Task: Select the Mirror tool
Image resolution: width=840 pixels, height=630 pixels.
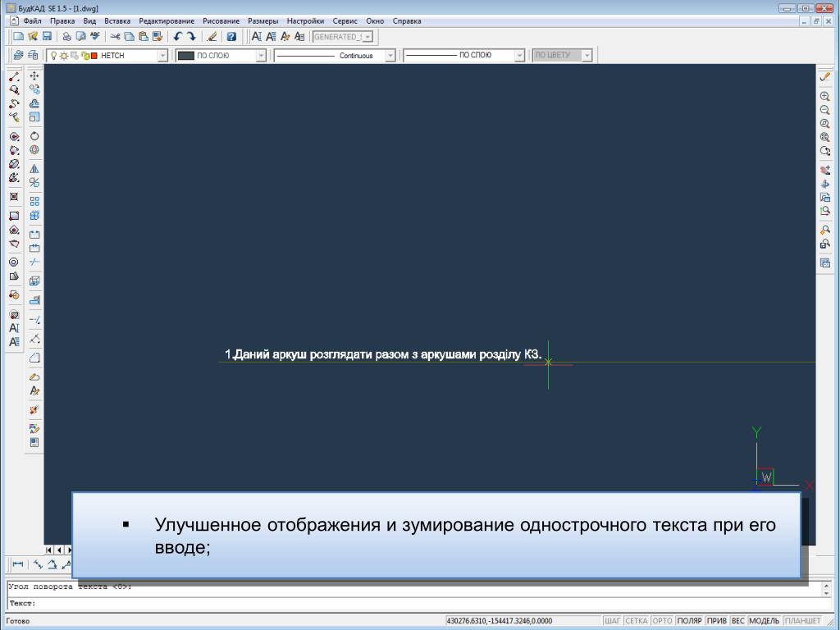Action: click(34, 169)
